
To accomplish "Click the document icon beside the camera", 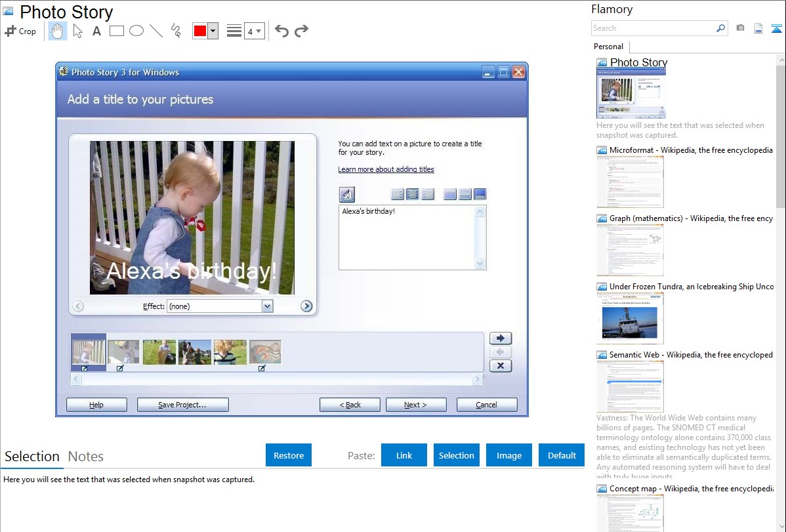I will [758, 28].
